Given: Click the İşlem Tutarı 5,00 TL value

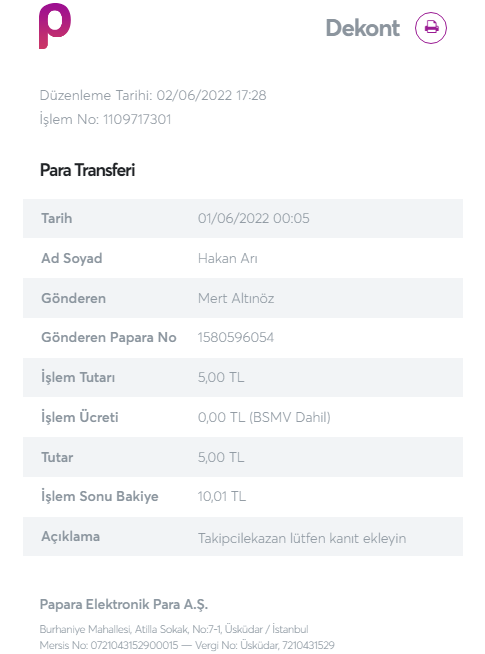Looking at the screenshot, I should (221, 377).
